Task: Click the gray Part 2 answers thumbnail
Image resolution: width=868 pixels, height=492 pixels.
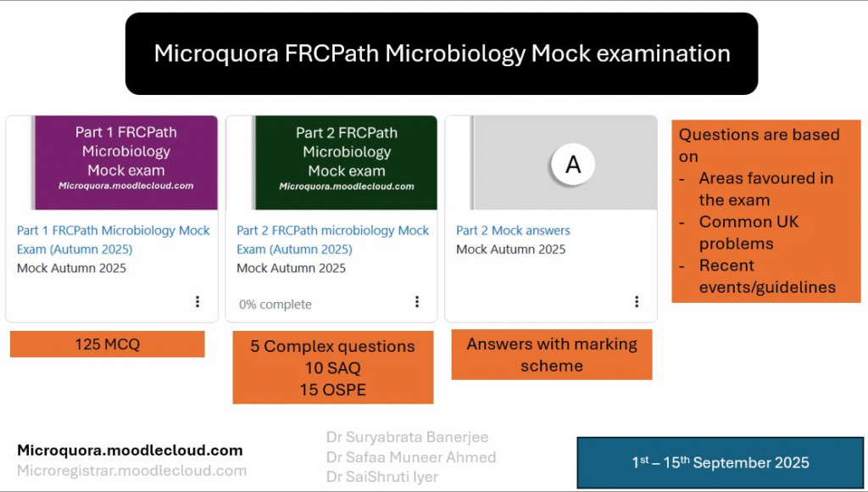Action: pyautogui.click(x=509, y=162)
